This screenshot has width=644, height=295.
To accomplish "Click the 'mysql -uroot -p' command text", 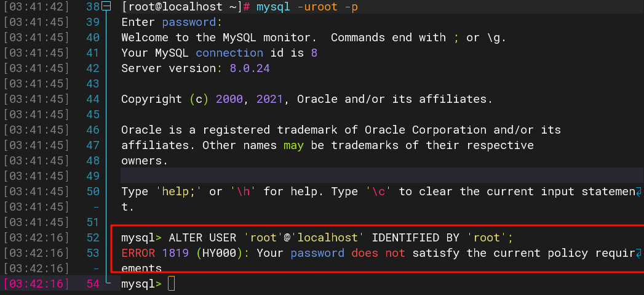I will [x=307, y=7].
